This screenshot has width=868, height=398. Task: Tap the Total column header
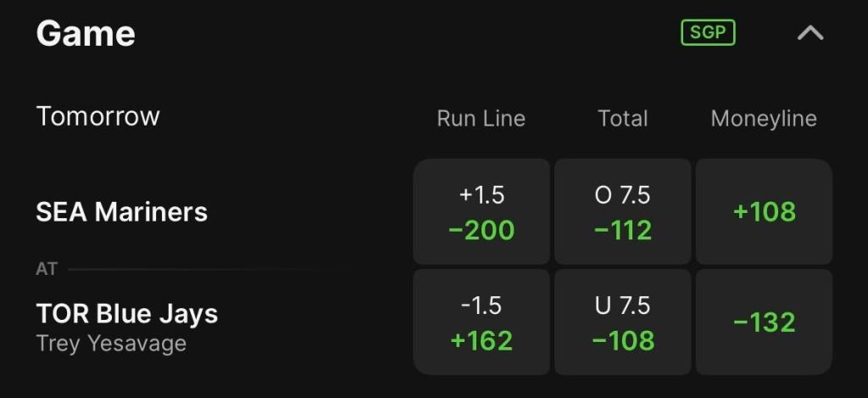(623, 119)
